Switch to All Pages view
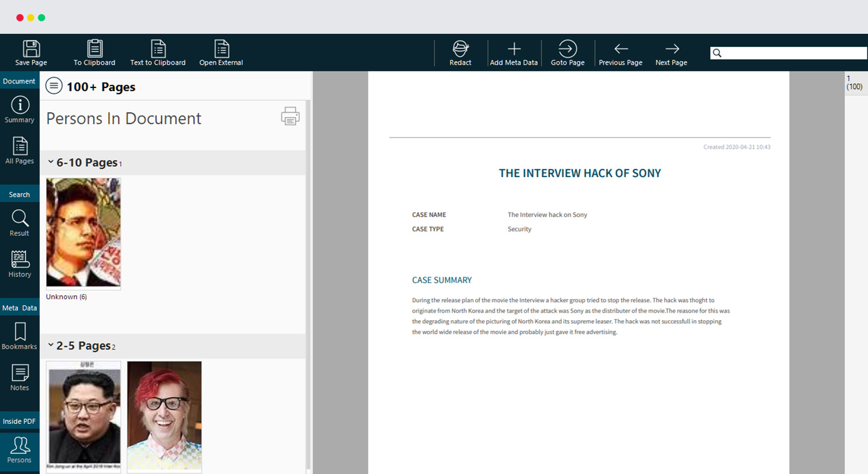868x474 pixels. coord(20,150)
